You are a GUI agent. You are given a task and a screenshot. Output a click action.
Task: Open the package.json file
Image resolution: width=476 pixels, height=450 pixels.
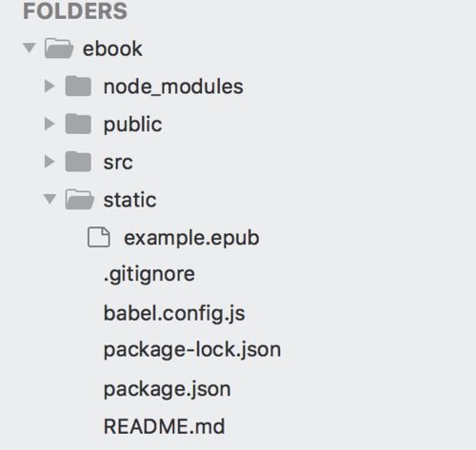point(168,389)
